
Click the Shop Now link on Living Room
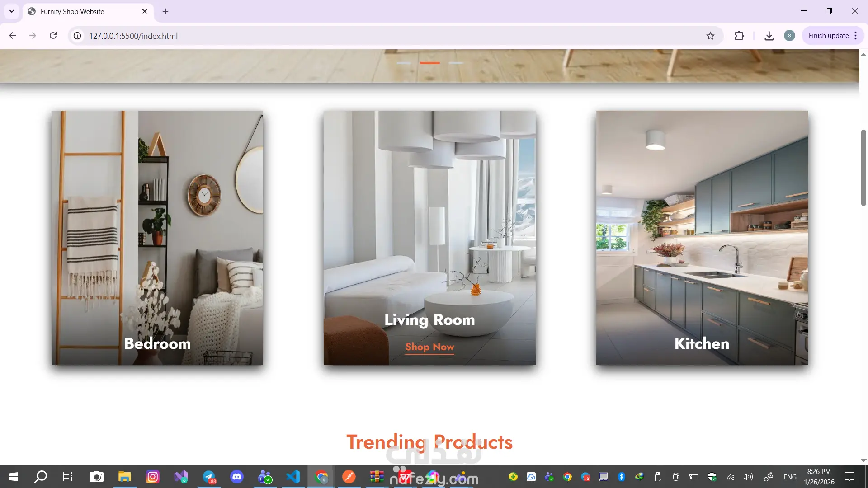(x=429, y=347)
